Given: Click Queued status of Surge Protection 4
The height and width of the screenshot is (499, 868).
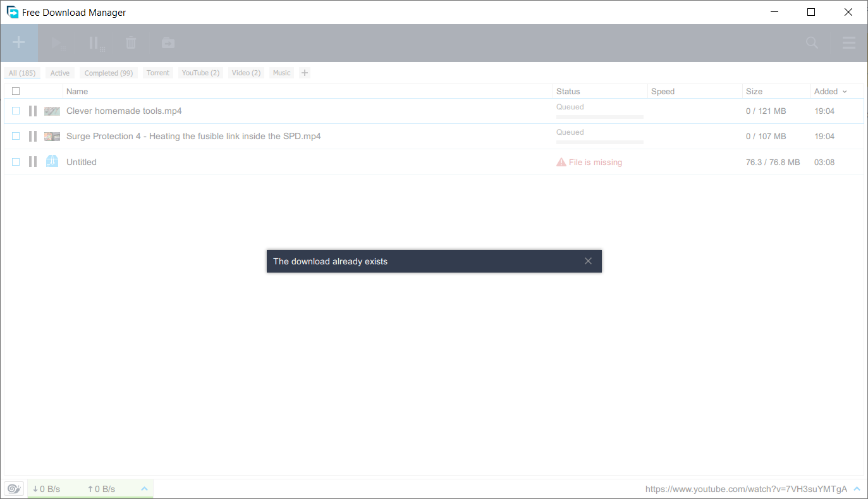Looking at the screenshot, I should click(x=570, y=132).
